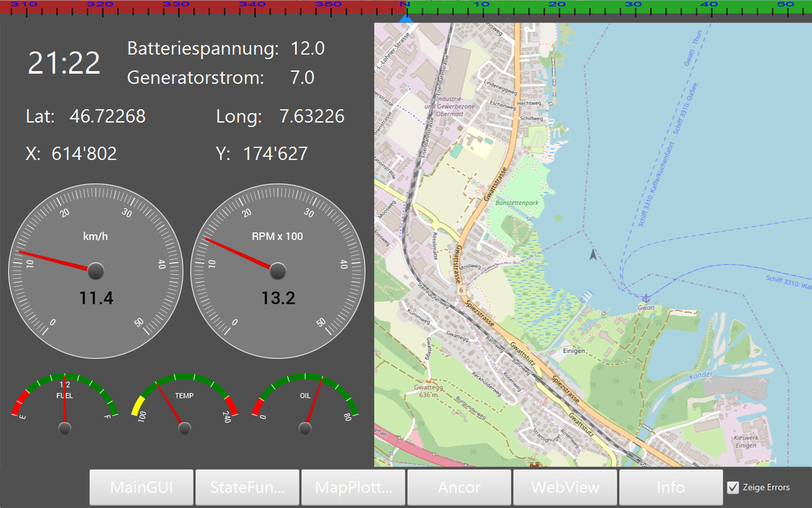Image resolution: width=812 pixels, height=508 pixels.
Task: Click the Info button
Action: 671,487
